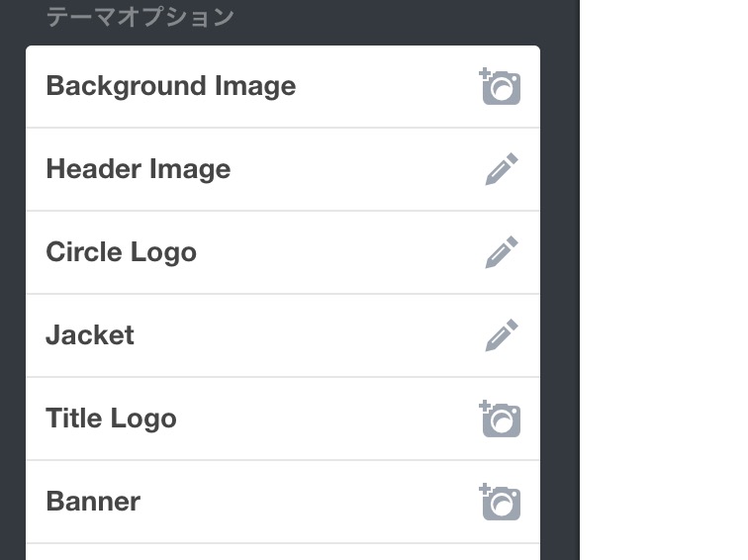748x560 pixels.
Task: Click the pencil icon in the Jacket row
Action: pos(502,334)
